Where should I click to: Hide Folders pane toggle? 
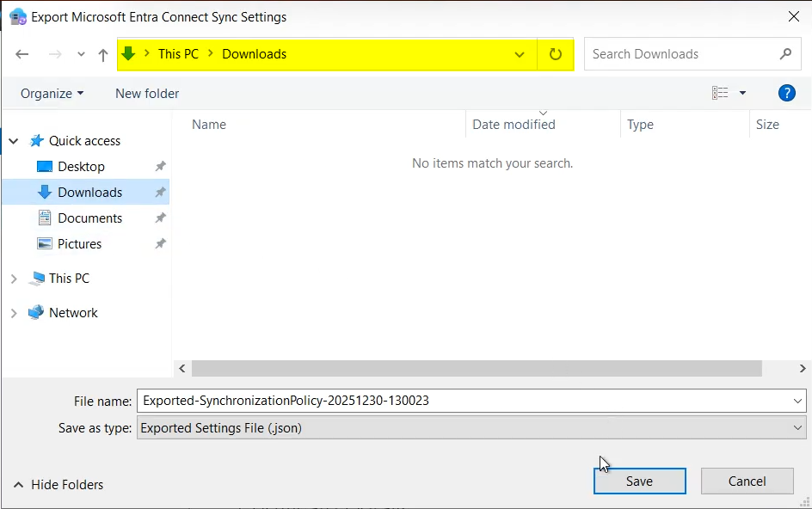click(58, 485)
